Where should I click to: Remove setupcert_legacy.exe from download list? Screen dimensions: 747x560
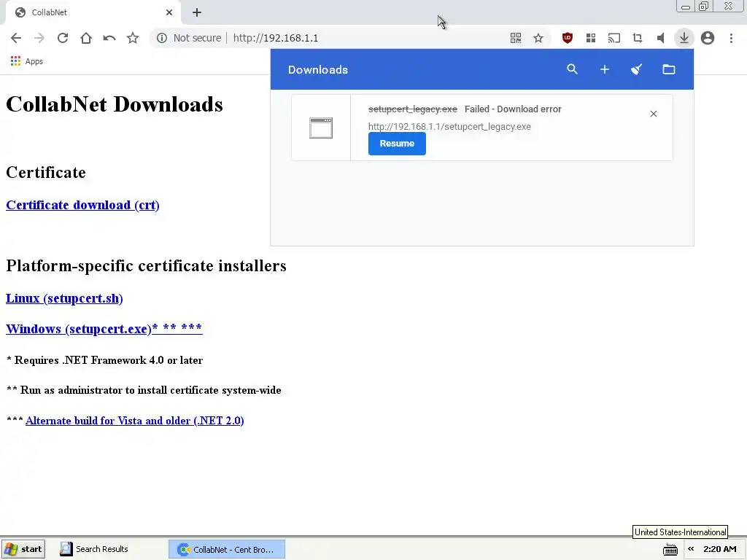(654, 114)
